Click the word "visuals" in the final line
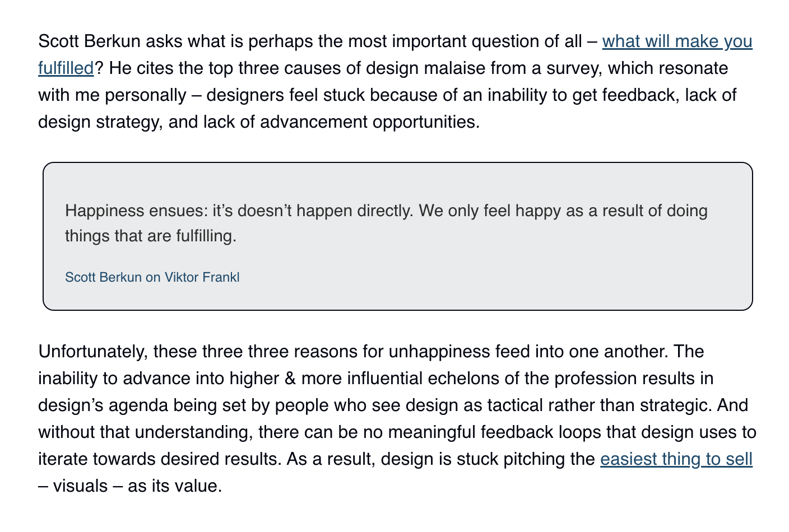The height and width of the screenshot is (532, 789). 80,486
